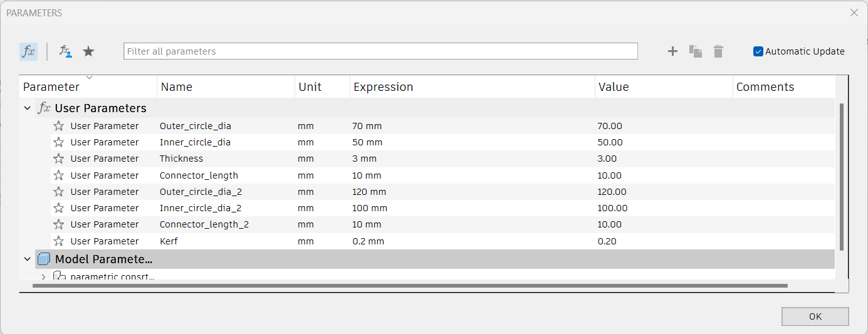Image resolution: width=868 pixels, height=334 pixels.
Task: Click the Filter all parameters search field
Action: click(380, 51)
